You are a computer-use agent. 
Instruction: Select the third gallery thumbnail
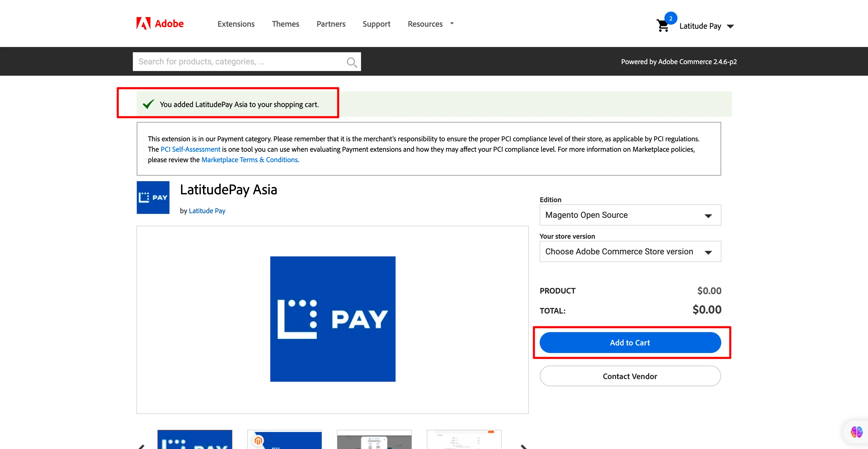(374, 439)
